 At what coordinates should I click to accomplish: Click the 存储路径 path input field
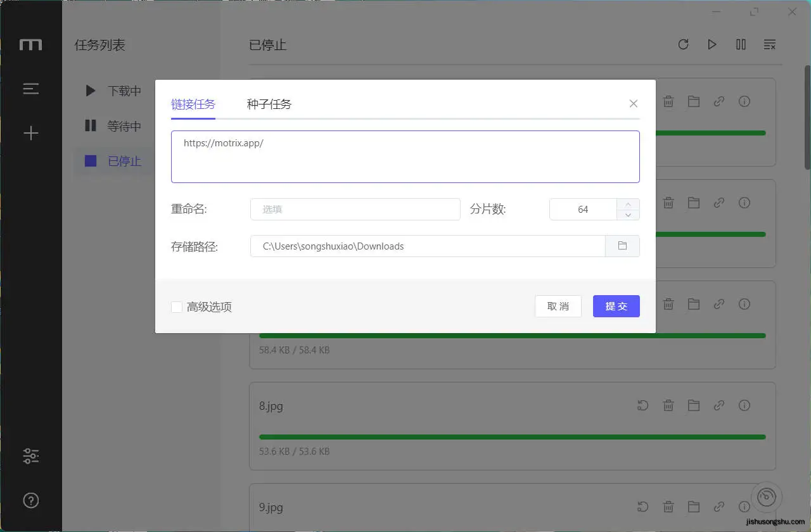point(428,246)
